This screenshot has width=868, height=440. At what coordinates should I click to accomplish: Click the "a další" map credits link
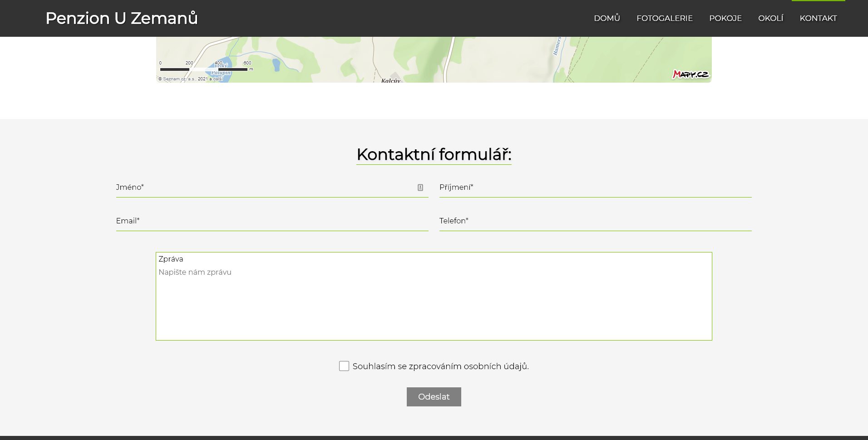pyautogui.click(x=217, y=79)
